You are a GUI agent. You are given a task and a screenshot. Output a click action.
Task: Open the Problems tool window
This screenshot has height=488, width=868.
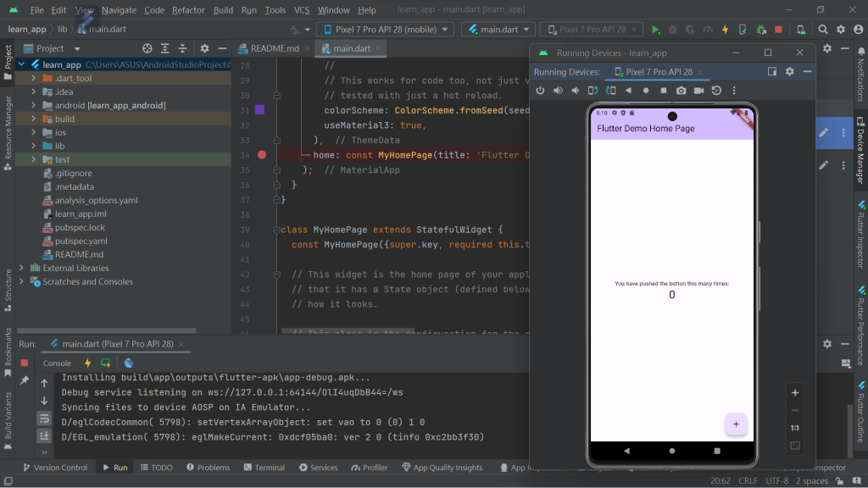206,467
